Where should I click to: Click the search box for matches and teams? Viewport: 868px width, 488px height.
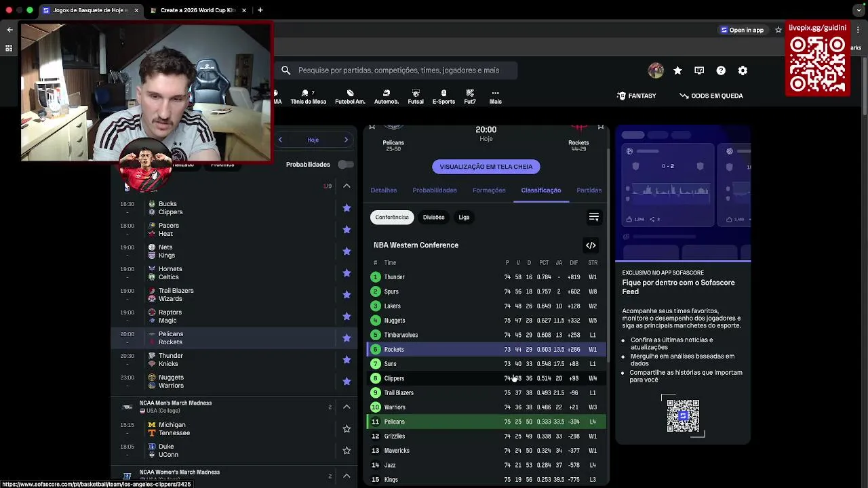[396, 70]
